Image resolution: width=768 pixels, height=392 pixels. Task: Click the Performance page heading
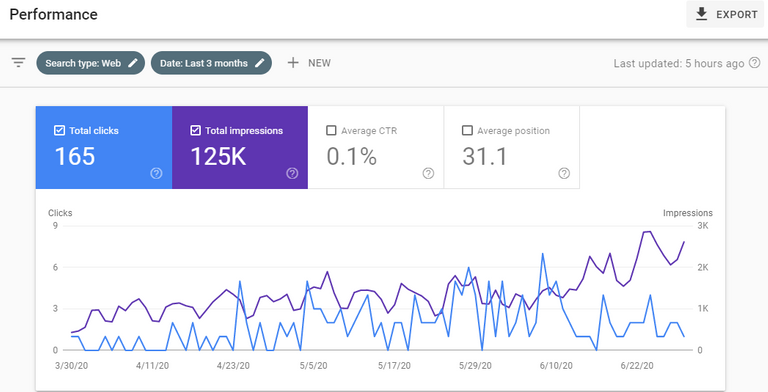click(53, 14)
